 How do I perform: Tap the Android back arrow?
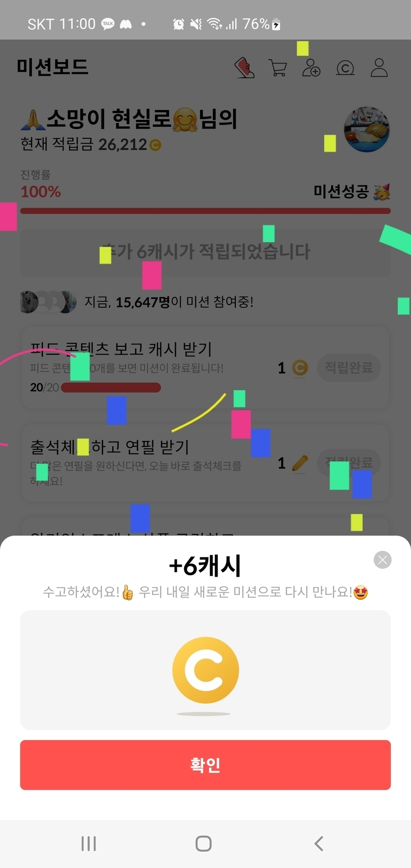pos(319,844)
